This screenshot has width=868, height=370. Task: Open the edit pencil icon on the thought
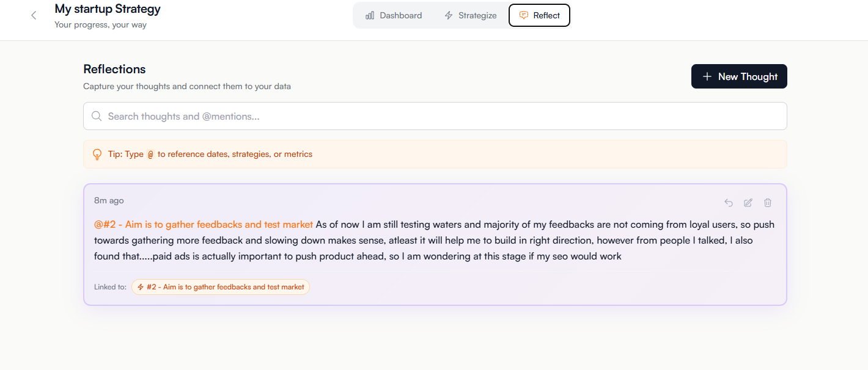pyautogui.click(x=748, y=202)
